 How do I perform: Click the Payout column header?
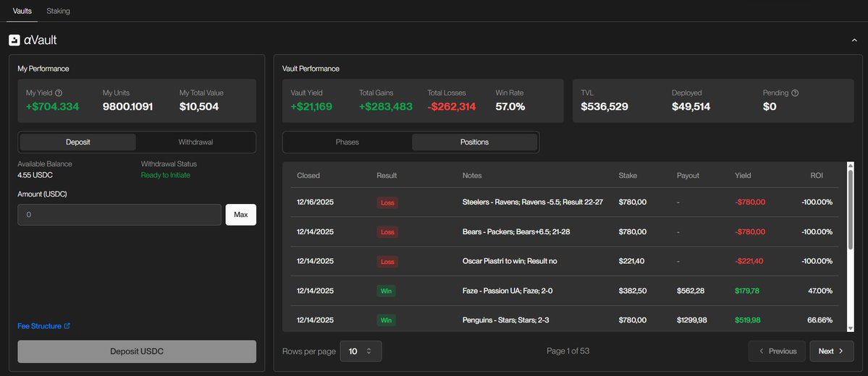[x=688, y=175]
